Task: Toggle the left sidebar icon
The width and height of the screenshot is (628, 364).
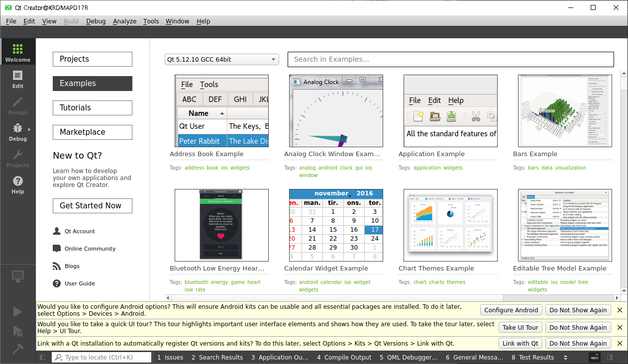Action: tap(43, 357)
